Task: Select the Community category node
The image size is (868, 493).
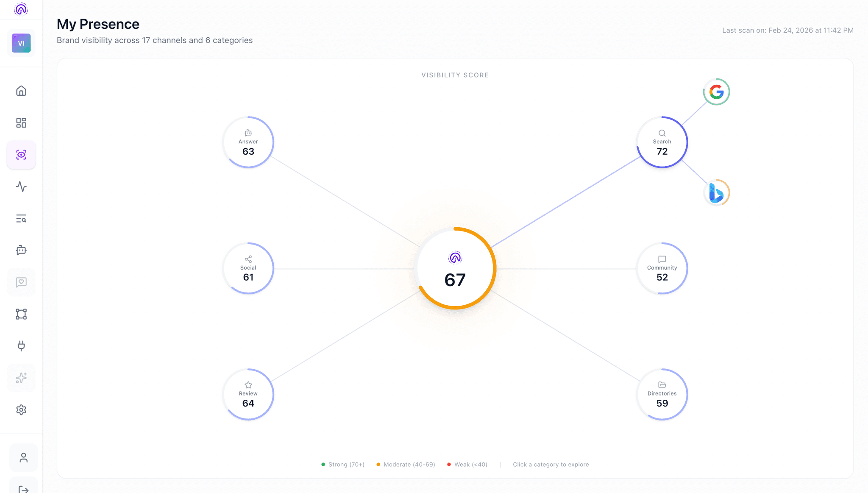Action: [662, 268]
